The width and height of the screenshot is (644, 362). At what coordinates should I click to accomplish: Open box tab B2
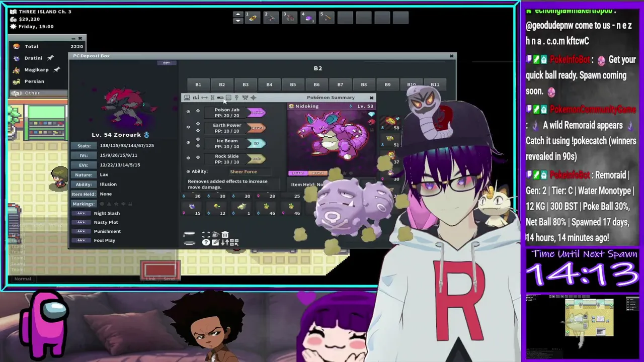[222, 84]
